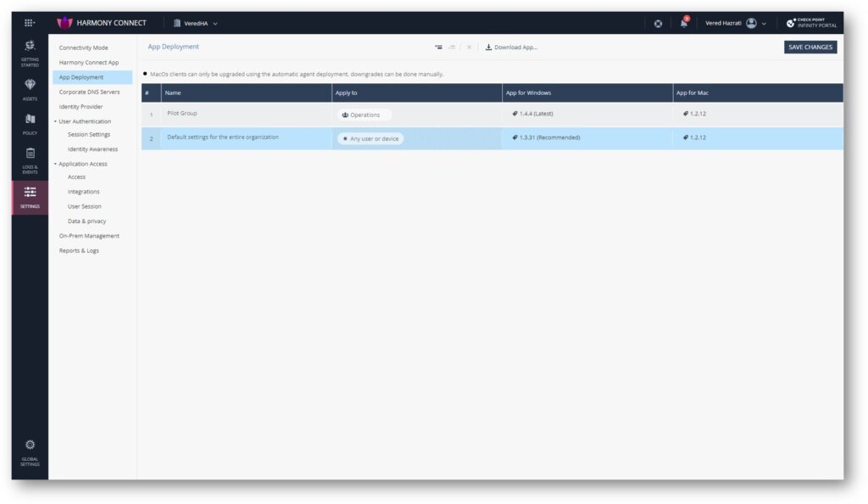Screen dimensions: 868x504
Task: Delete the selected deployment rule
Action: pos(469,47)
